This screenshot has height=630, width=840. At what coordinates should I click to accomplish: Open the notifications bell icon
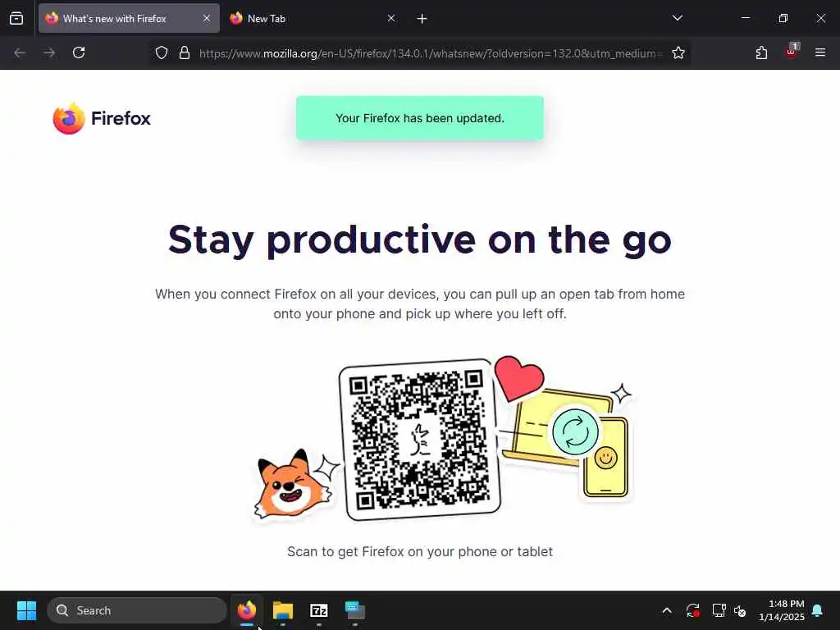coord(818,610)
